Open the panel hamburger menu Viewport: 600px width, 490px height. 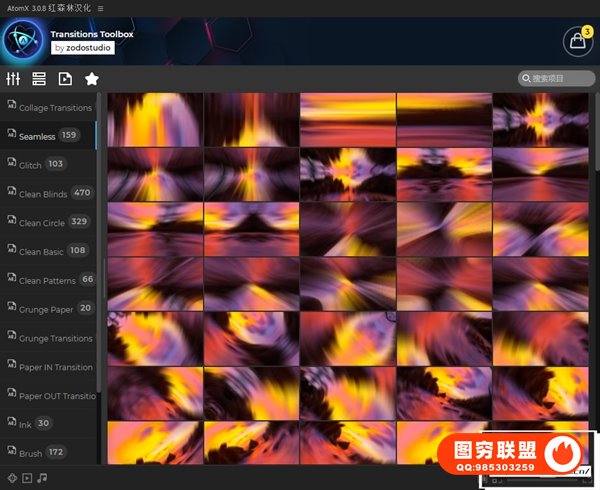[100, 8]
